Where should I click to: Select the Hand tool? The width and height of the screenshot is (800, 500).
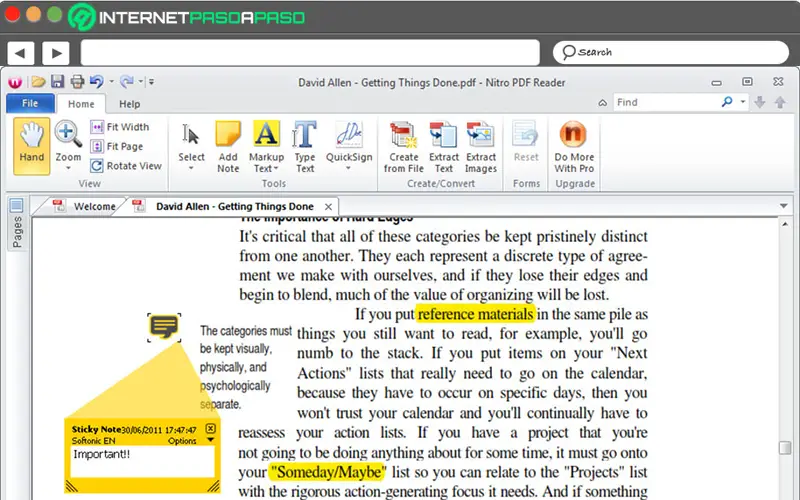pos(32,146)
